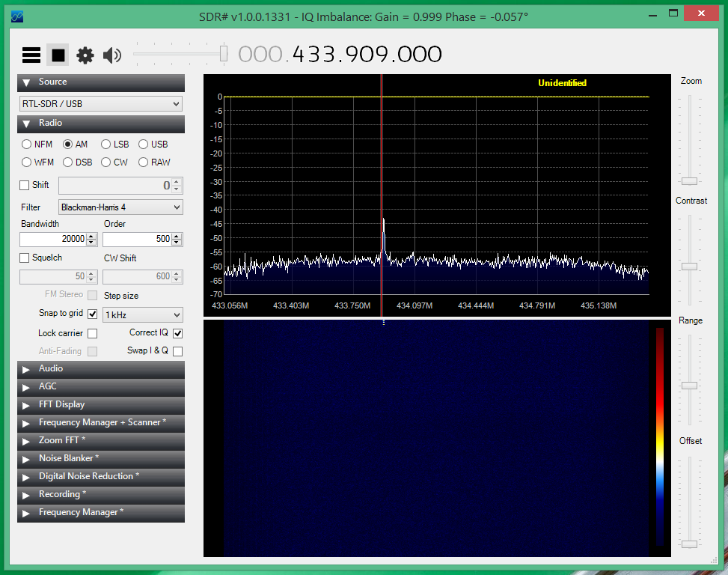
Task: Click the waterfall display area
Action: tap(436, 438)
